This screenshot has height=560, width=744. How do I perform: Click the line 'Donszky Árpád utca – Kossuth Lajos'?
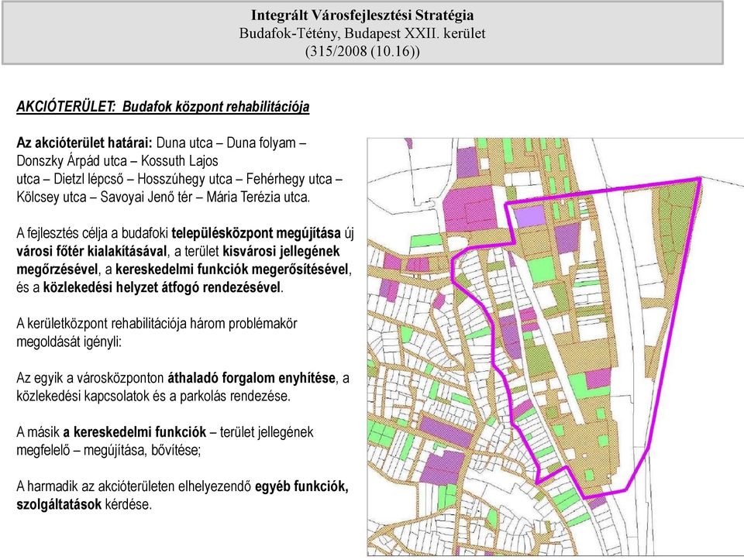pos(117,161)
